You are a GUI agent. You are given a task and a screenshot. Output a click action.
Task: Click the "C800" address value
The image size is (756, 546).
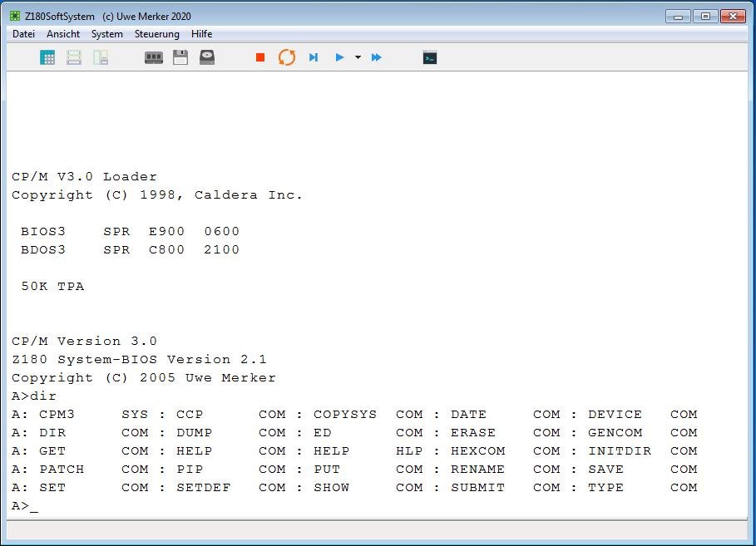pos(166,250)
